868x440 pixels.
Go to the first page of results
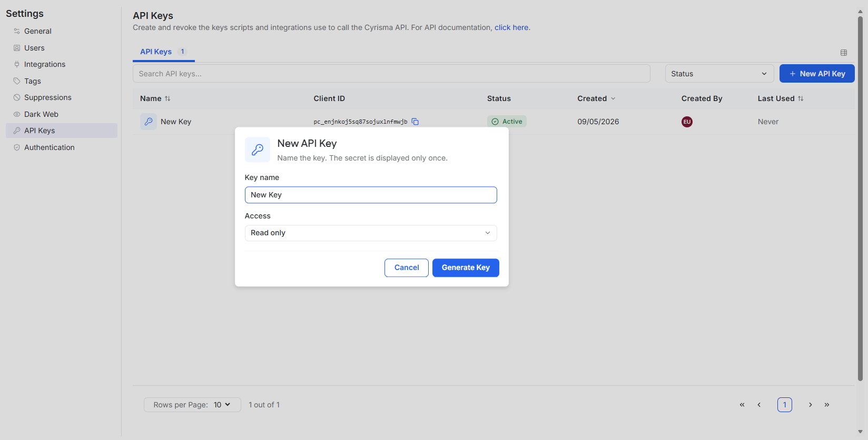pos(742,405)
